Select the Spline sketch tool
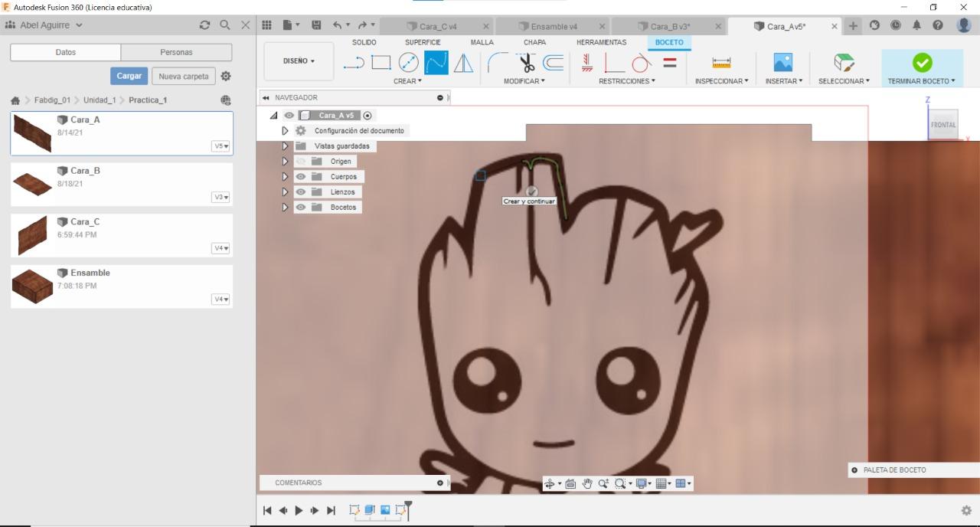Screen dimensions: 980x527 [x=436, y=63]
